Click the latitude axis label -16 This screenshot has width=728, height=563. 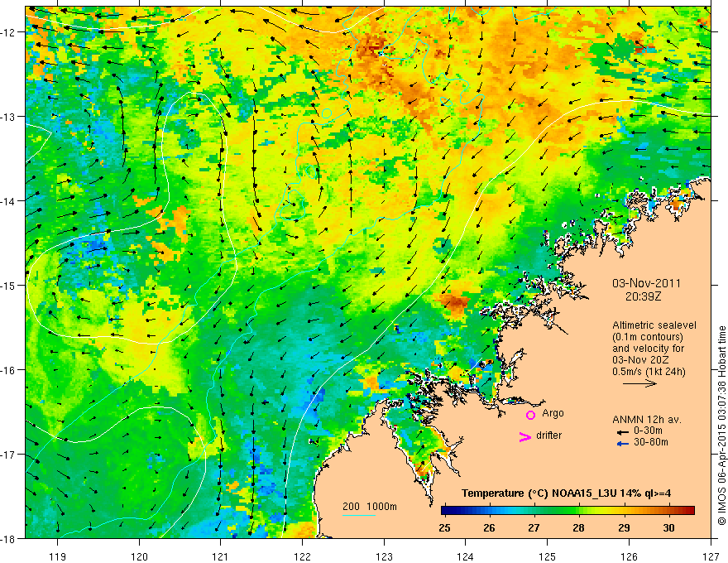[9, 370]
